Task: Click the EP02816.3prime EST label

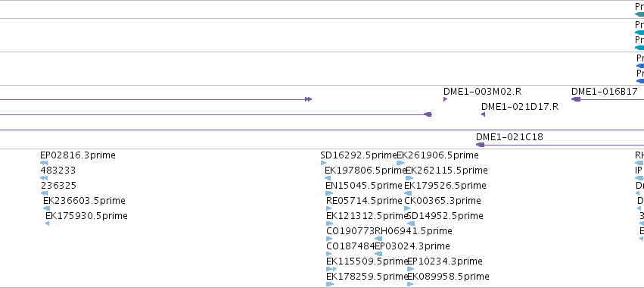Action: [x=78, y=155]
